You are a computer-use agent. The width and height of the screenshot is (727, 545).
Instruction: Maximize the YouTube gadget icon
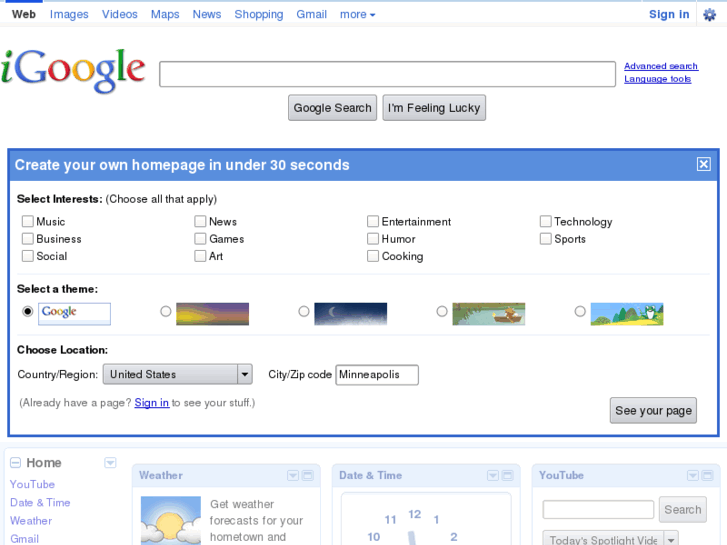click(x=708, y=475)
